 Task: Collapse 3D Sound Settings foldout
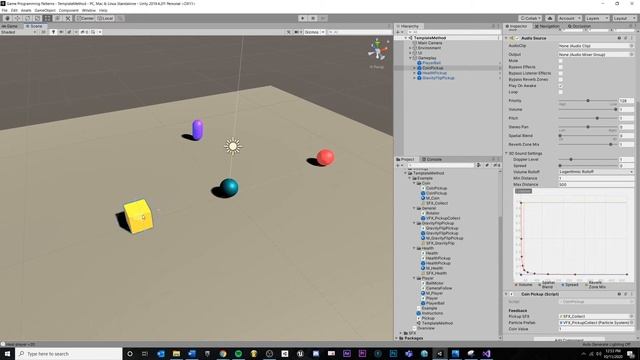pyautogui.click(x=507, y=153)
